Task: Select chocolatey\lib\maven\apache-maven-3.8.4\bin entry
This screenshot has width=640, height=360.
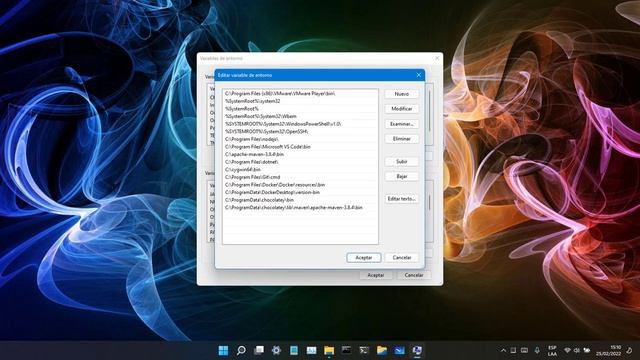Action: pyautogui.click(x=300, y=208)
